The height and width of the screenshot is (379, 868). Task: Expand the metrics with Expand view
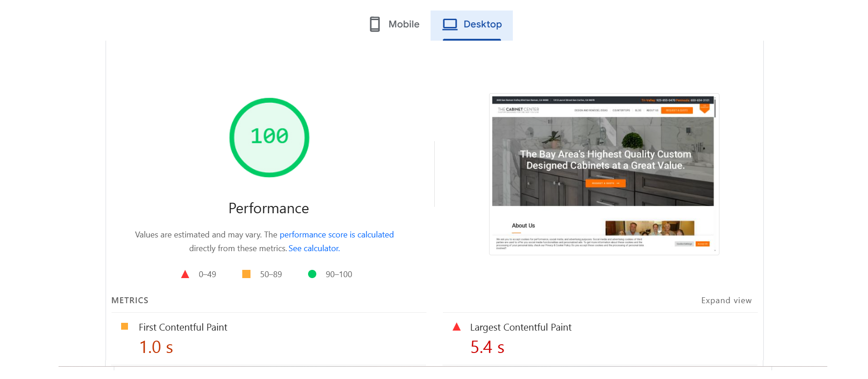726,300
